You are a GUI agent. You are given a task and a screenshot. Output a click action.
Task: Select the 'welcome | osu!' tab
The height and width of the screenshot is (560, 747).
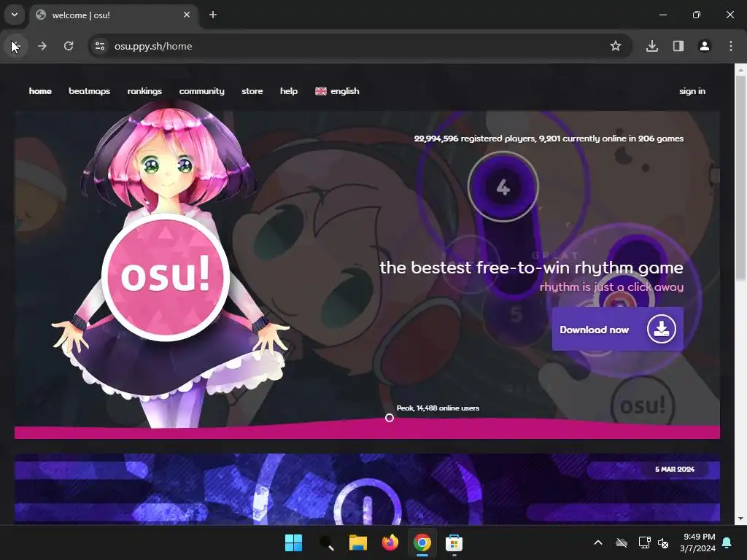click(113, 15)
